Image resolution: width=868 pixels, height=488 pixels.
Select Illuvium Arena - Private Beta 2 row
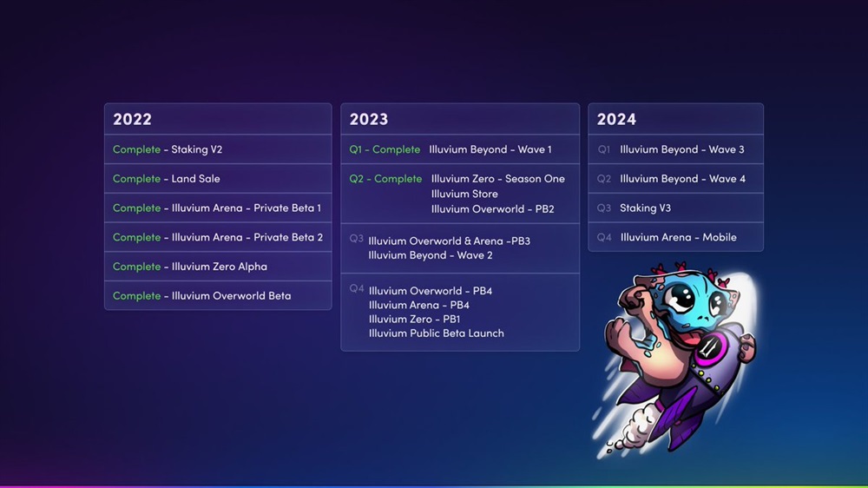coord(218,237)
